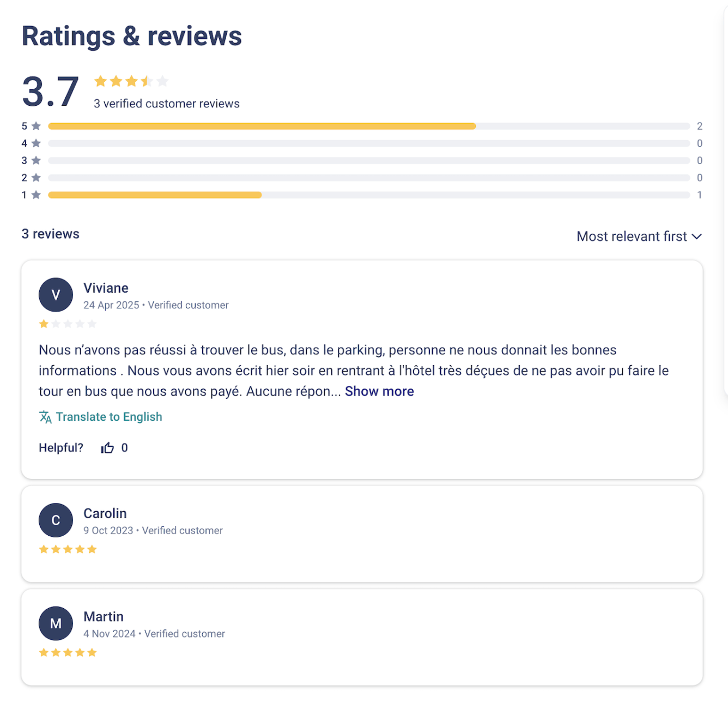Screen dimensions: 728x722
Task: Select the 4-star rating row
Action: click(368, 143)
